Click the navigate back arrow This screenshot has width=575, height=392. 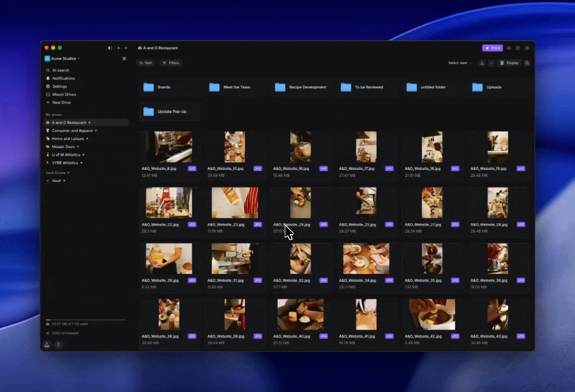[x=119, y=48]
